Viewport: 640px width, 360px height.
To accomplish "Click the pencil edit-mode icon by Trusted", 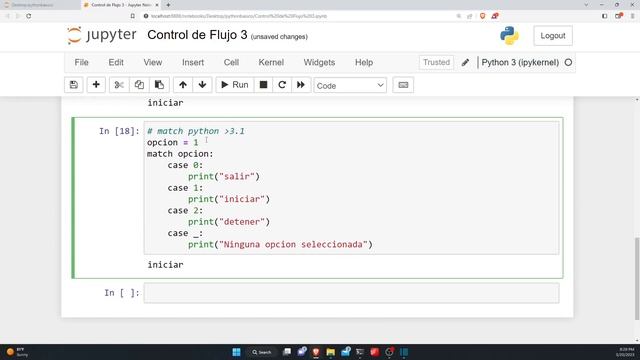I will tap(465, 62).
